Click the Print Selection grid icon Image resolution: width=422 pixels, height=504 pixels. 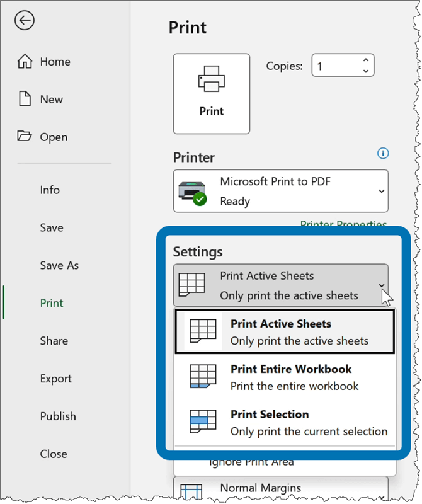click(203, 421)
